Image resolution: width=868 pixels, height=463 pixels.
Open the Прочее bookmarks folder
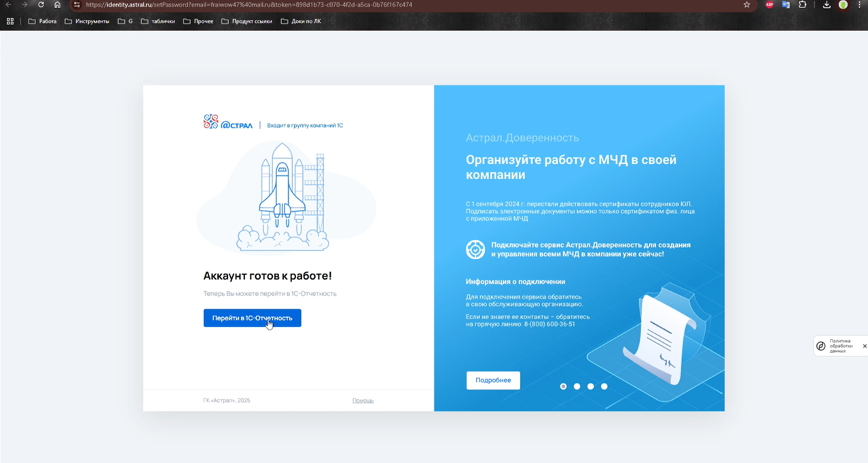(198, 21)
